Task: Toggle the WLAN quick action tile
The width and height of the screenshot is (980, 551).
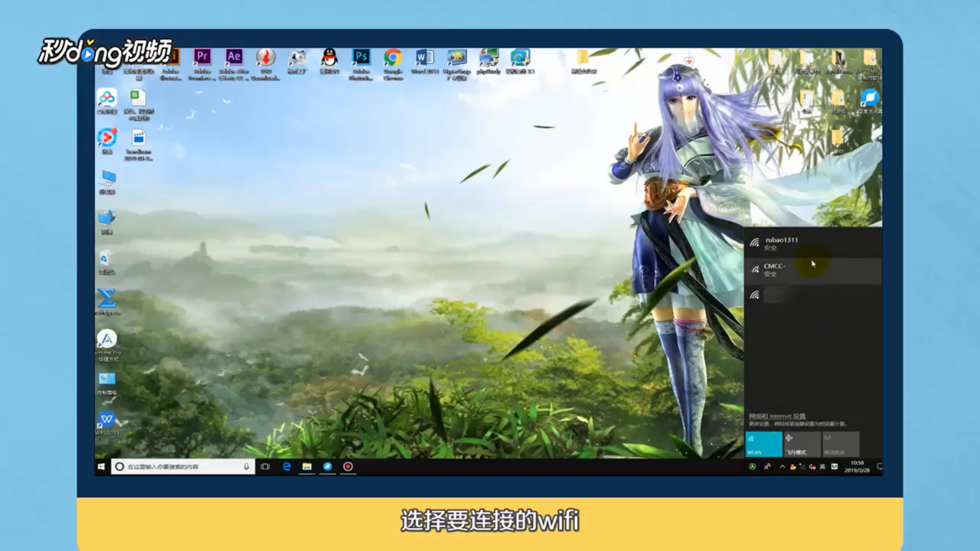Action: coord(764,444)
